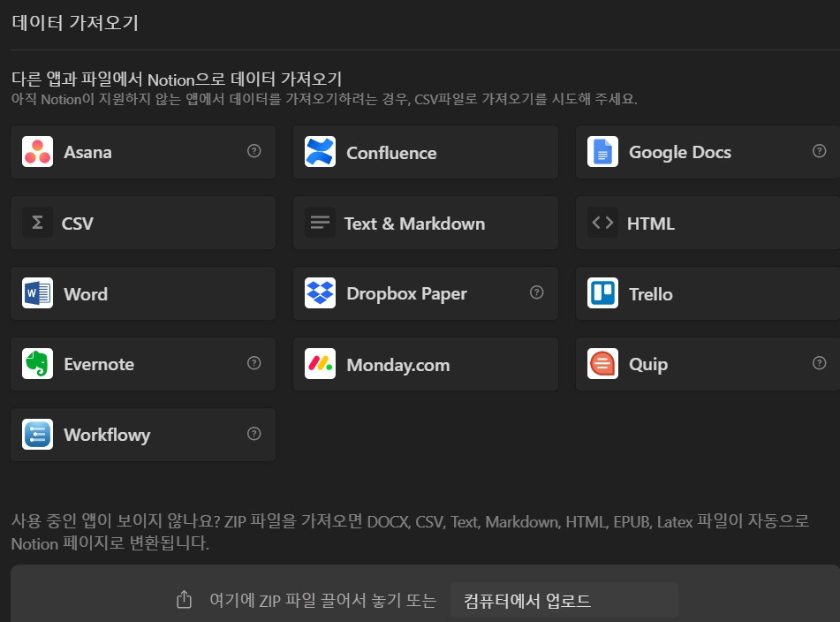Select the HTML label text
Viewport: 840px width, 622px height.
[x=650, y=224]
